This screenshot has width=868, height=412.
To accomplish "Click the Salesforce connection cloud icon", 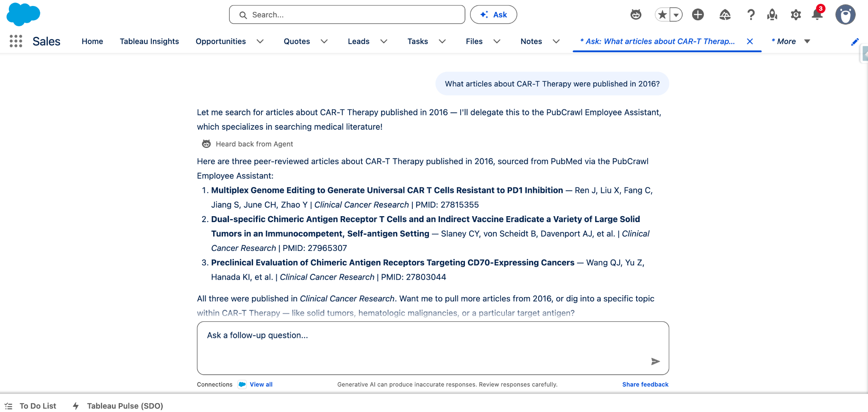I will (242, 384).
